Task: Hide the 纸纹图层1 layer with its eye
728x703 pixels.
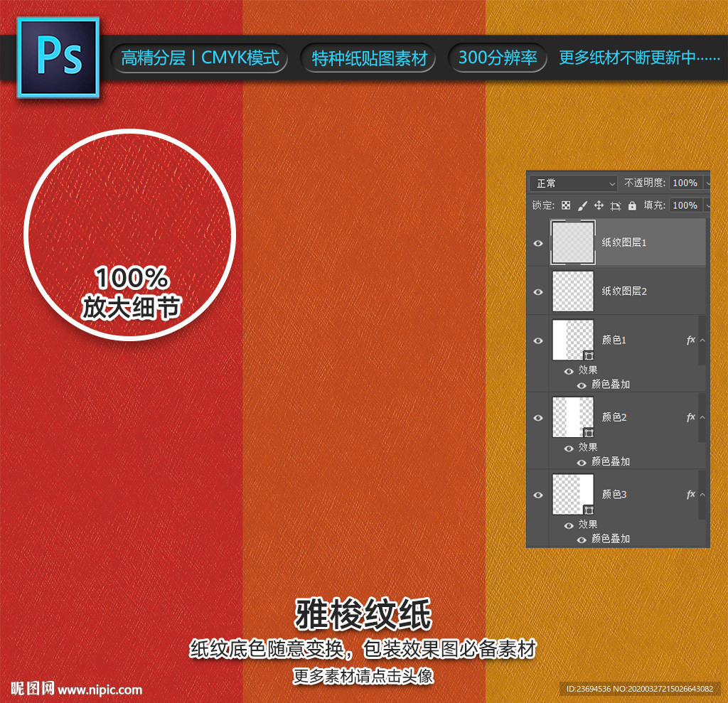Action: point(538,243)
